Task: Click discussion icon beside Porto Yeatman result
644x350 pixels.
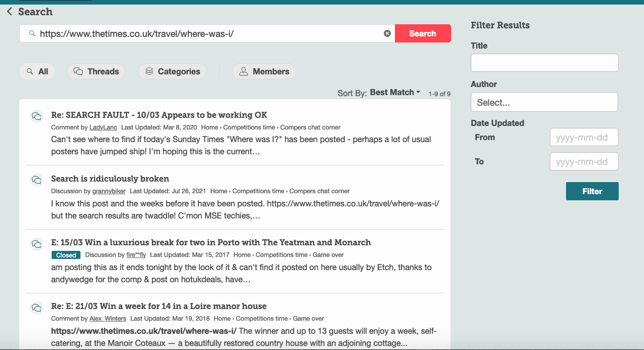Action: 36,244
